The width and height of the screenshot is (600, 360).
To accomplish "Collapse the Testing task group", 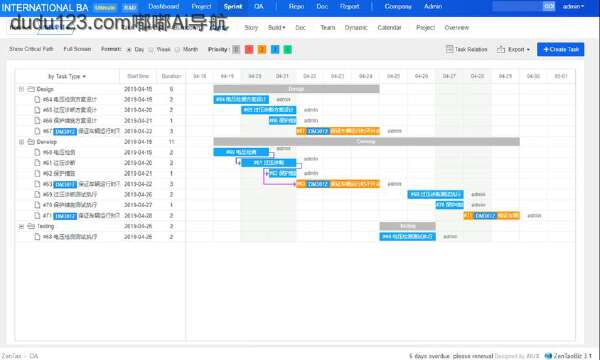I will pyautogui.click(x=21, y=226).
